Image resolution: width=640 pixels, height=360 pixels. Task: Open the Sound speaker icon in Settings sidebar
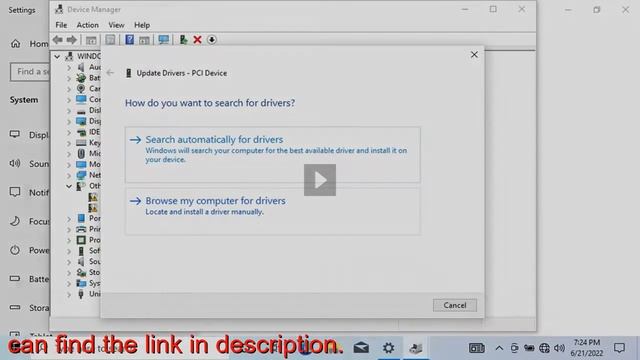pos(15,163)
